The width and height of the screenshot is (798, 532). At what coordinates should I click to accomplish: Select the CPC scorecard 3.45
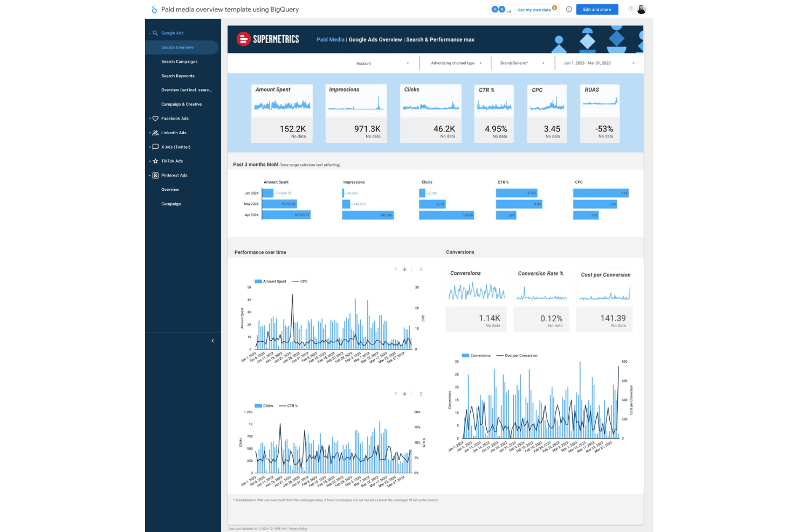[x=547, y=113]
